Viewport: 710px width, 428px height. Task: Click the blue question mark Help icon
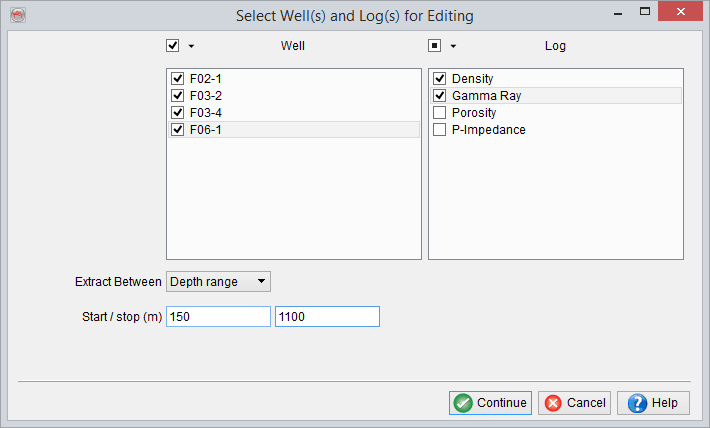(x=637, y=403)
